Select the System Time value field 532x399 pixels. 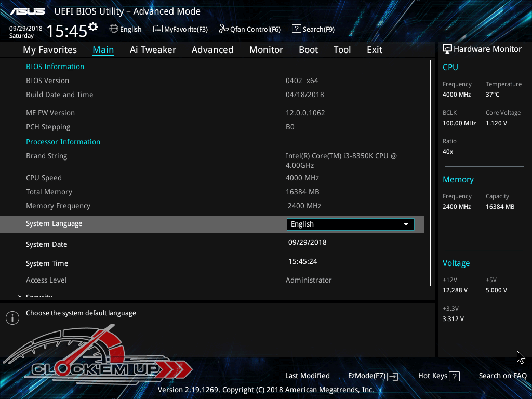click(302, 261)
